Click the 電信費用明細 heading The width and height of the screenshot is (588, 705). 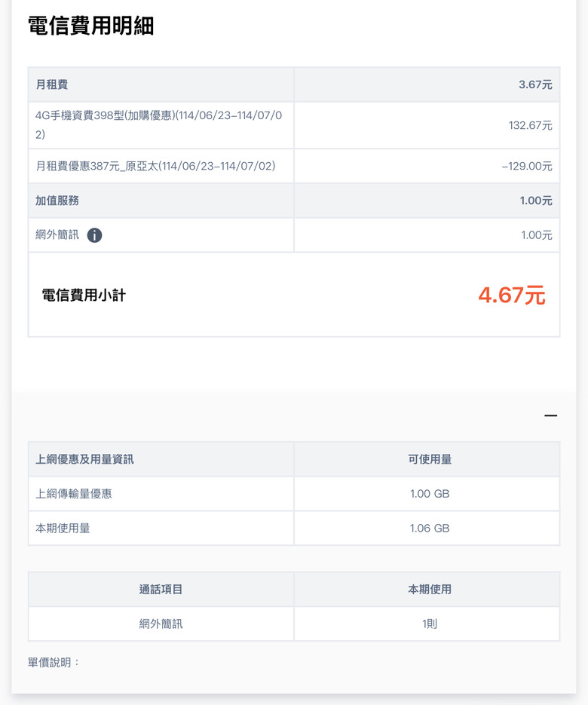[x=90, y=26]
